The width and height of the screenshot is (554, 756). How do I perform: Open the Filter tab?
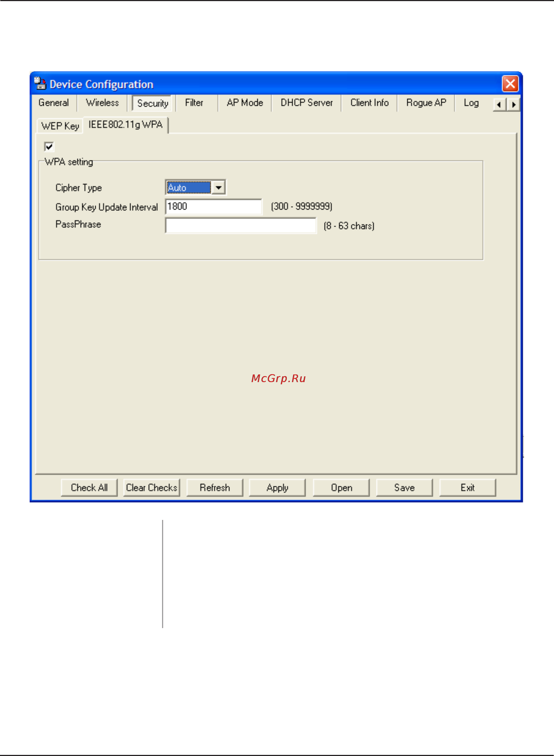[x=194, y=103]
